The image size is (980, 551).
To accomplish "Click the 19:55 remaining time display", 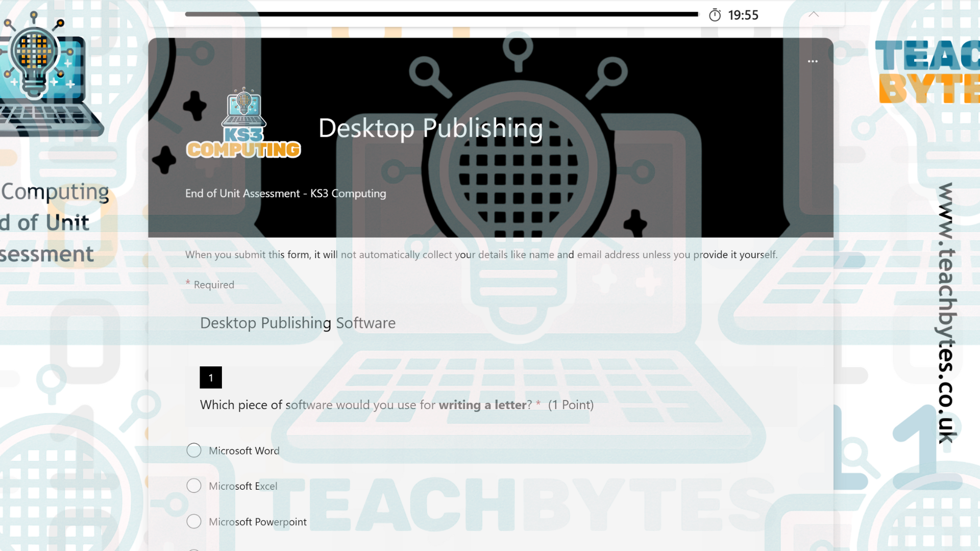I will 743,15.
